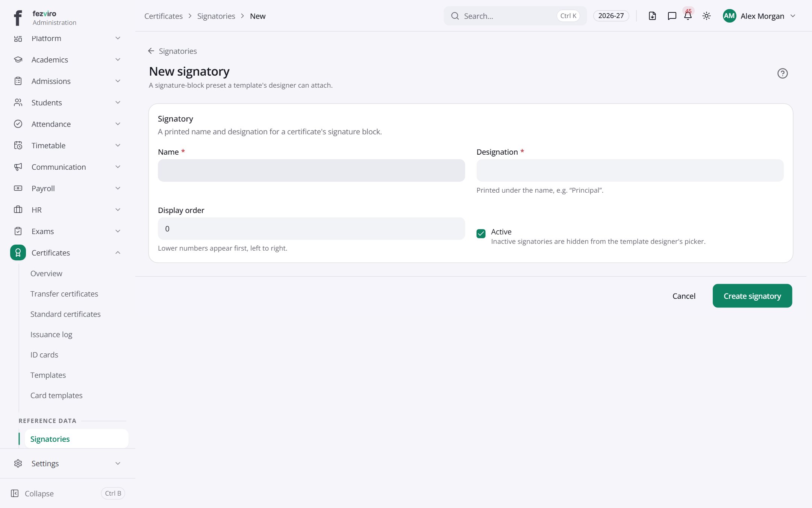Click the Students people icon
The height and width of the screenshot is (508, 812).
click(18, 103)
